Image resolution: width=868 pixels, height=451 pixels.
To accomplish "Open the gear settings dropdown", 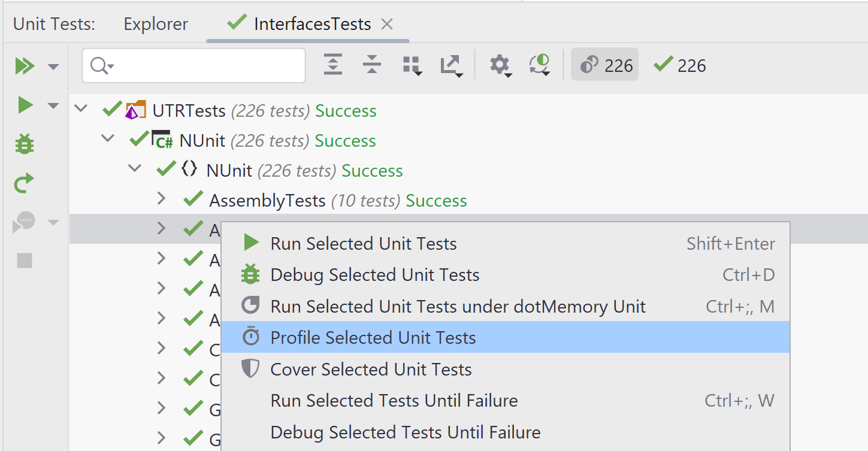I will pos(501,65).
